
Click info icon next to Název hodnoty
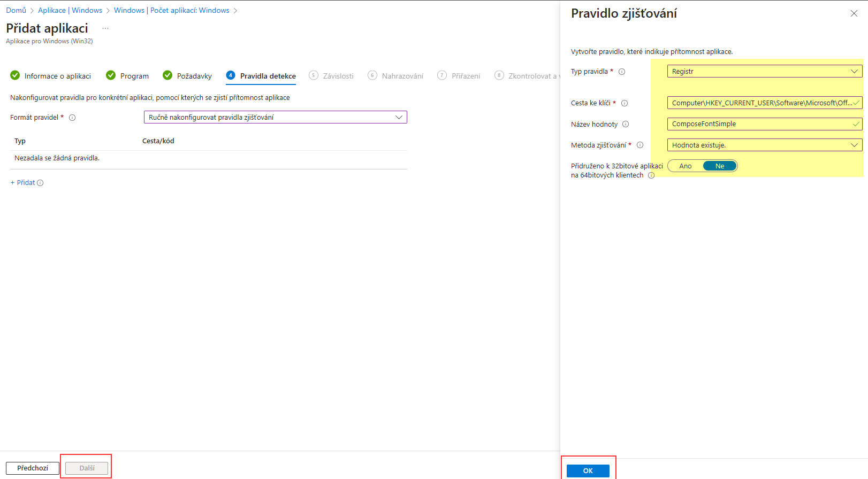click(x=626, y=124)
